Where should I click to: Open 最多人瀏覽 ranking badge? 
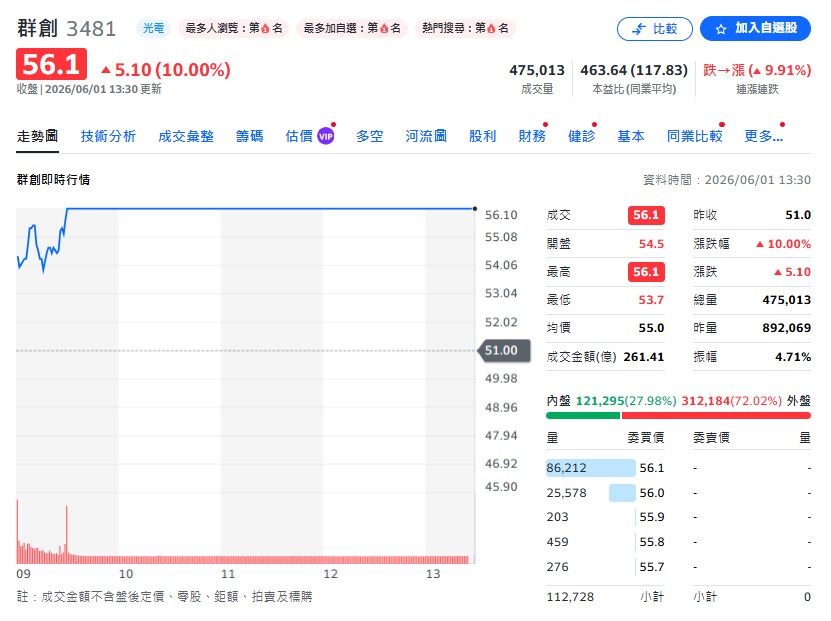tap(234, 28)
